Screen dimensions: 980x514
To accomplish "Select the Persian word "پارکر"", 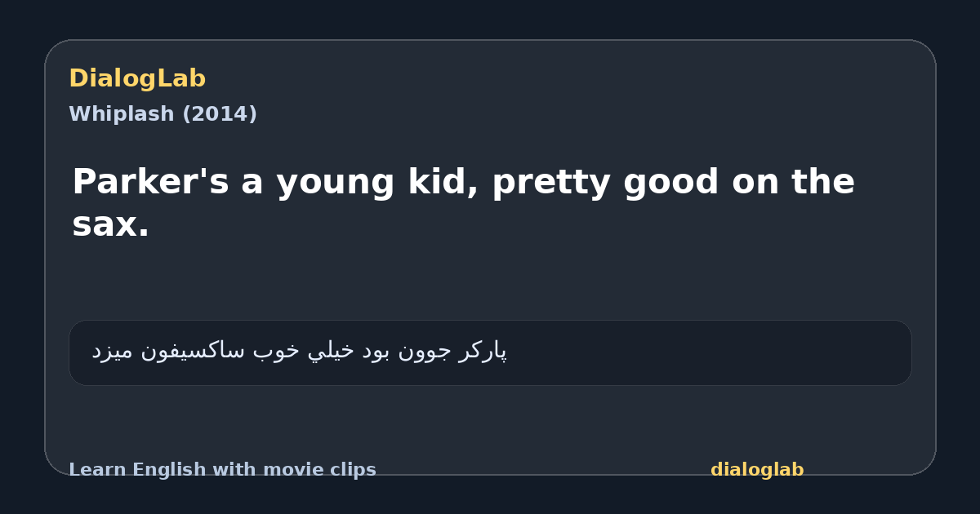I will pos(483,352).
